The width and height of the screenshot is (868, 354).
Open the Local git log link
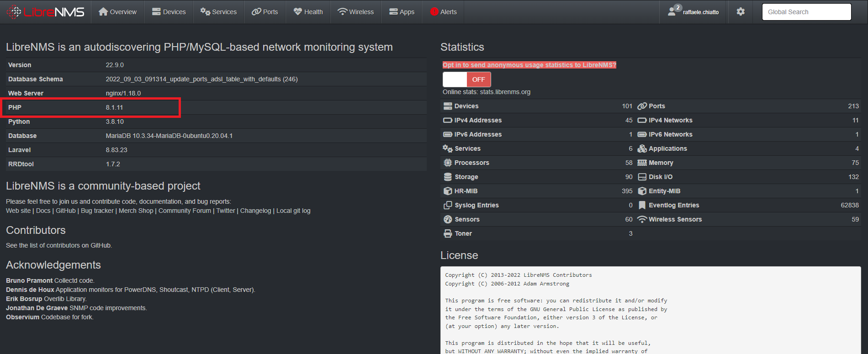(x=293, y=211)
